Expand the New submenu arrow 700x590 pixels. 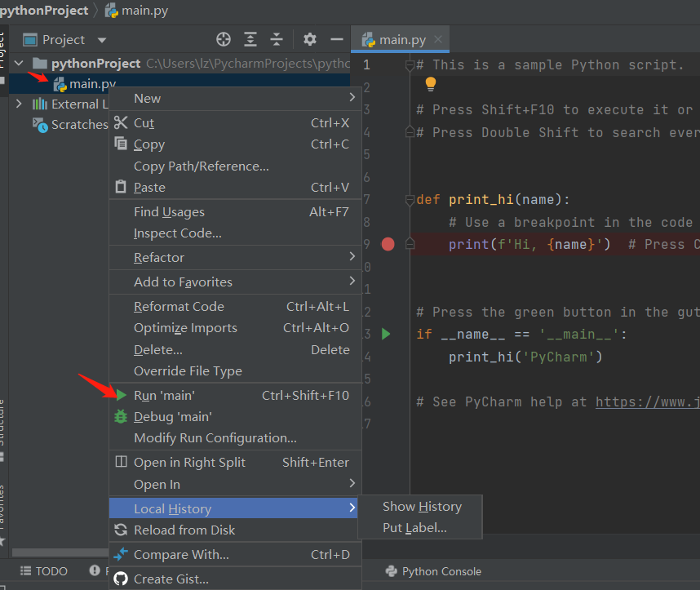pos(352,97)
